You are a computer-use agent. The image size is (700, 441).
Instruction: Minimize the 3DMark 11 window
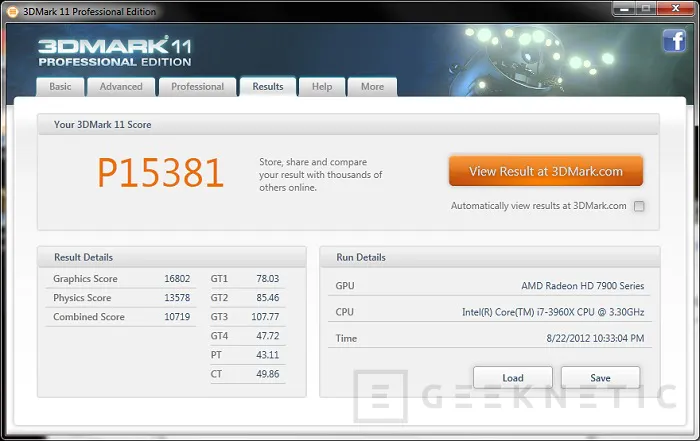tap(624, 8)
